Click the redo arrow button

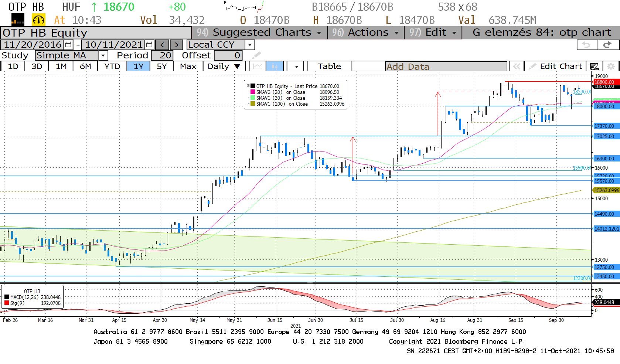pos(608,45)
